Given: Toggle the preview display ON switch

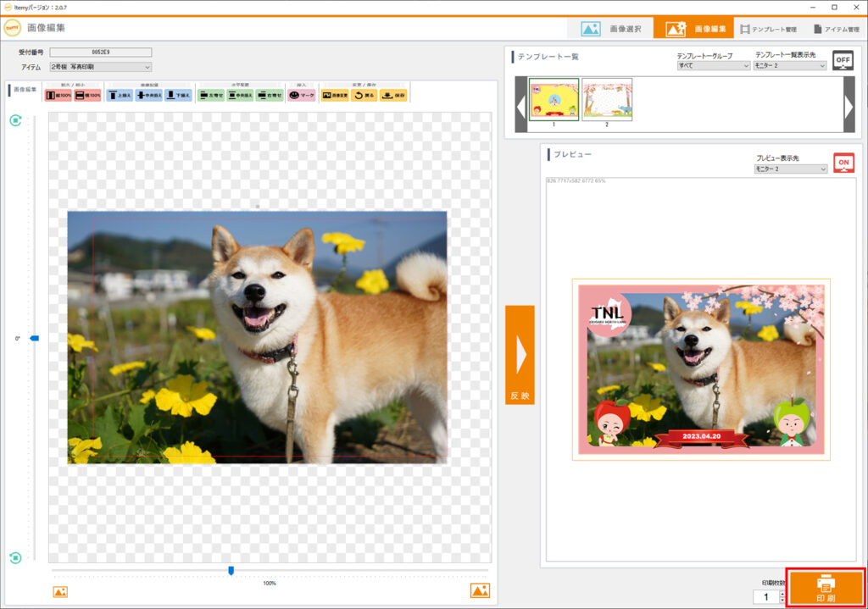Looking at the screenshot, I should [843, 163].
